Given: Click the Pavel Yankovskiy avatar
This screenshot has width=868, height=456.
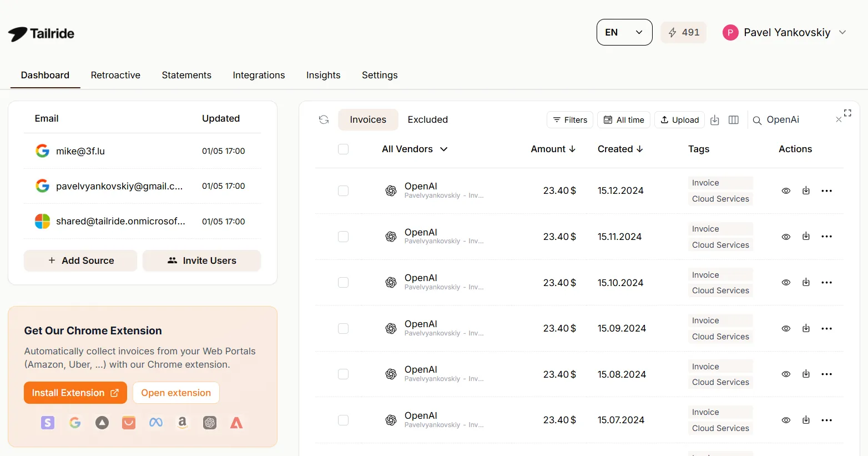Looking at the screenshot, I should (x=730, y=33).
